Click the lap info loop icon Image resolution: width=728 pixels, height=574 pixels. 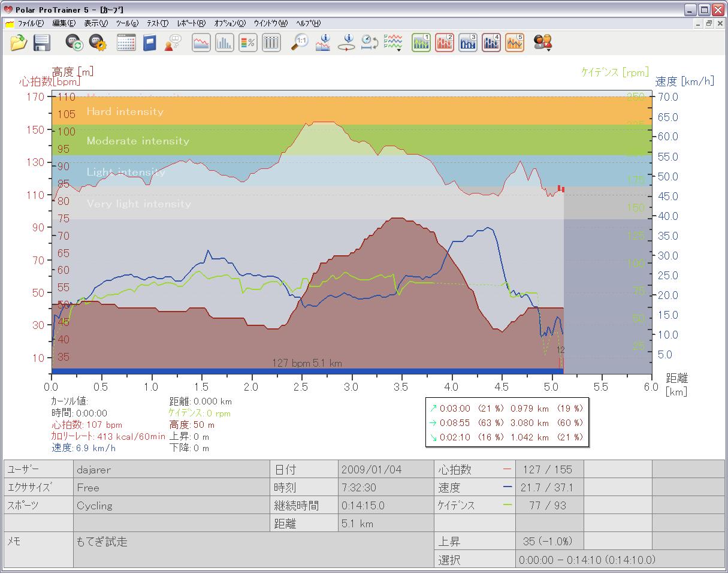347,43
